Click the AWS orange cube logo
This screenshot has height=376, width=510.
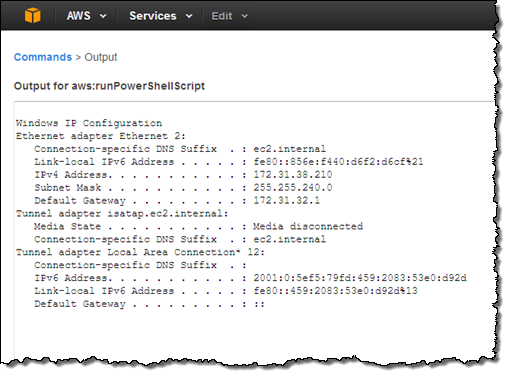[33, 16]
